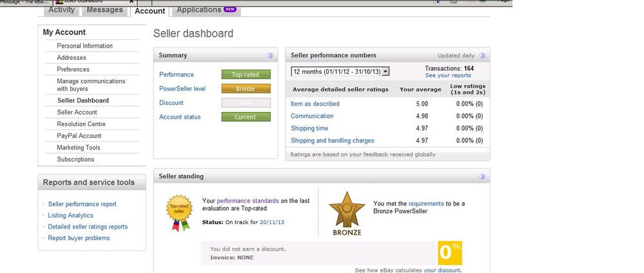The image size is (644, 273).
Task: Open Shipping time rating link
Action: click(309, 129)
